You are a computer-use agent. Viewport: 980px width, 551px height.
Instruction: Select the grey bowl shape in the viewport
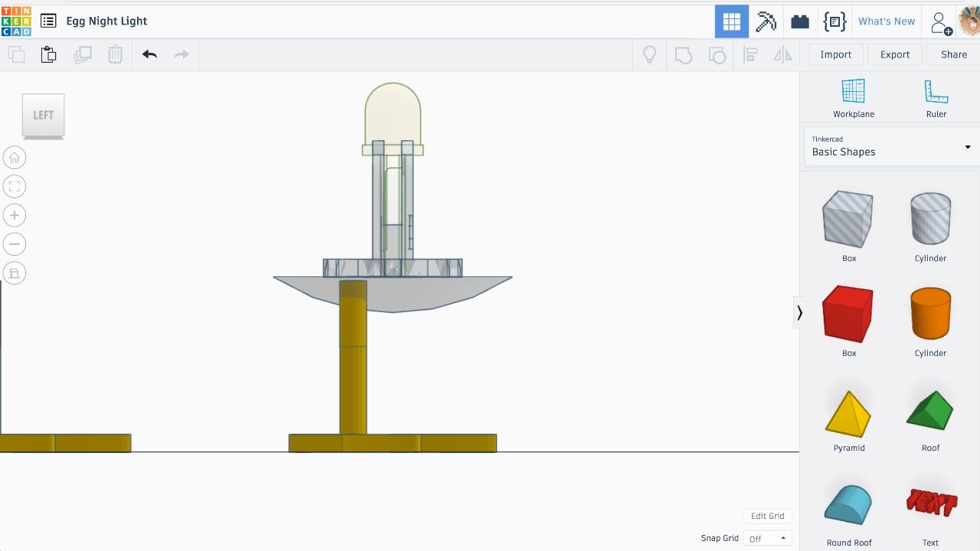393,295
